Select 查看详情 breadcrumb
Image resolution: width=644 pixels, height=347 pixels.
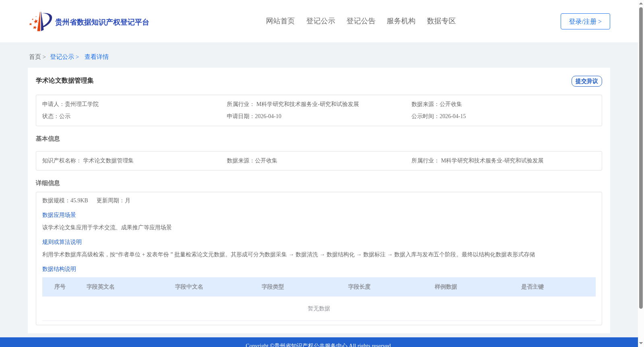point(97,57)
